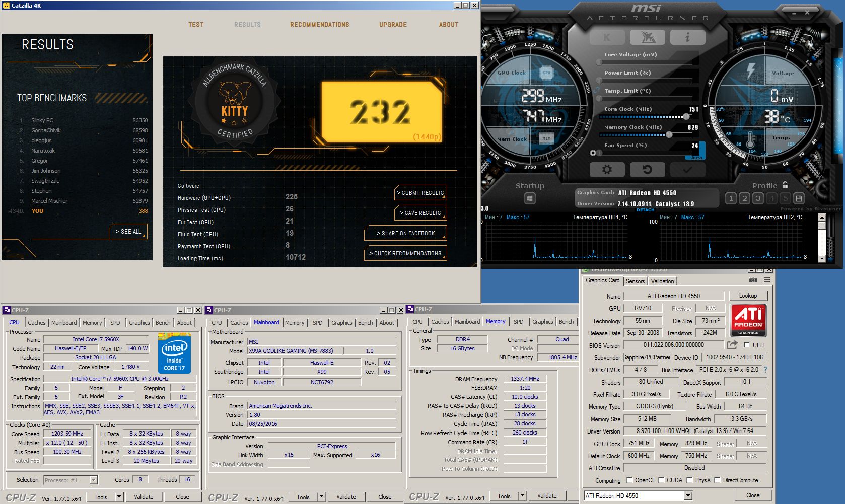
Task: Apply settings with the checkmark button
Action: point(687,170)
